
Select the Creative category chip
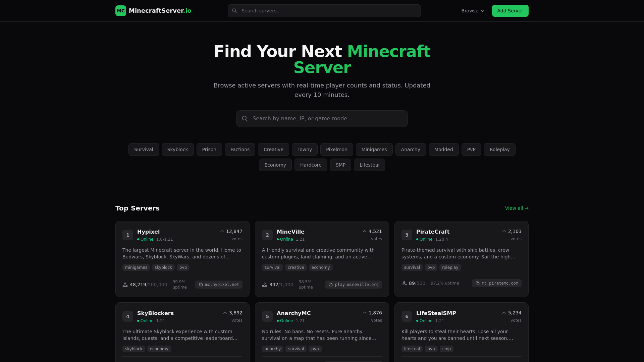273,149
